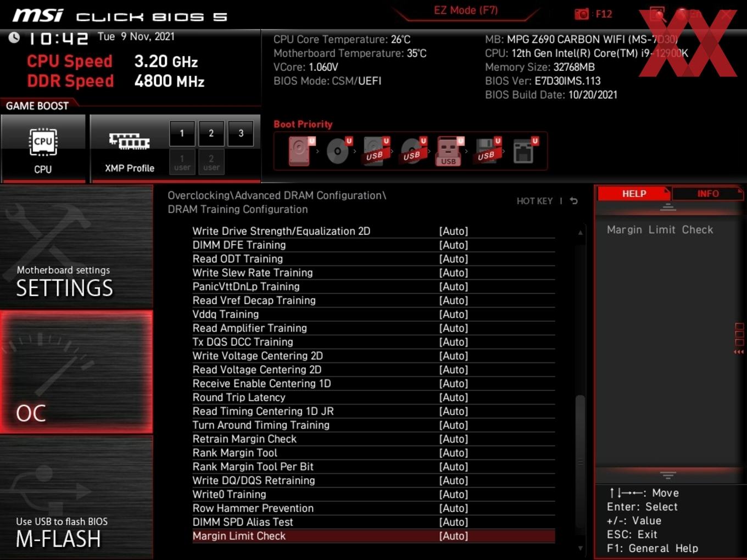This screenshot has width=747, height=560.
Task: Select Write Voltage Centering 2D row
Action: tap(374, 356)
